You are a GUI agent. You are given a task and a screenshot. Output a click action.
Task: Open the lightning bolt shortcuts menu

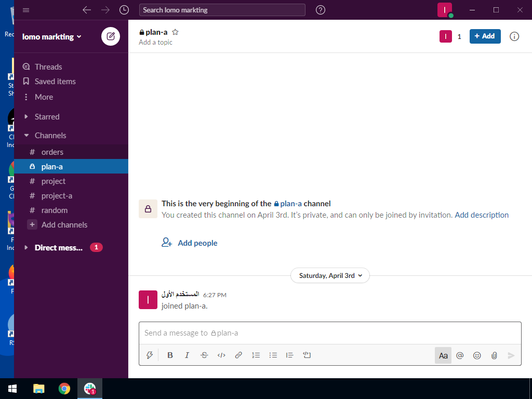pyautogui.click(x=149, y=355)
